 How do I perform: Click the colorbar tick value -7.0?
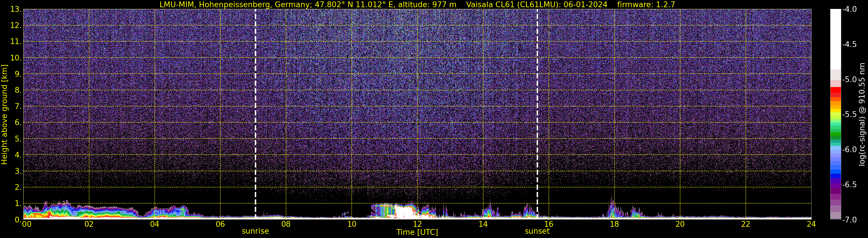[x=849, y=220]
